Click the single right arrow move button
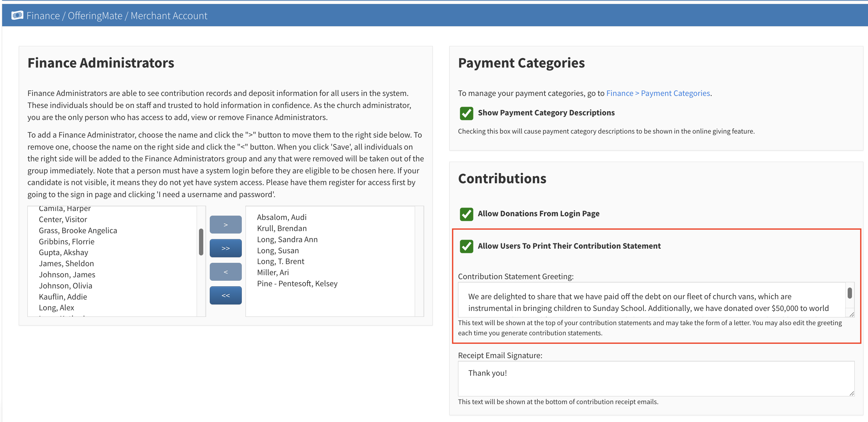The height and width of the screenshot is (422, 868). click(225, 225)
